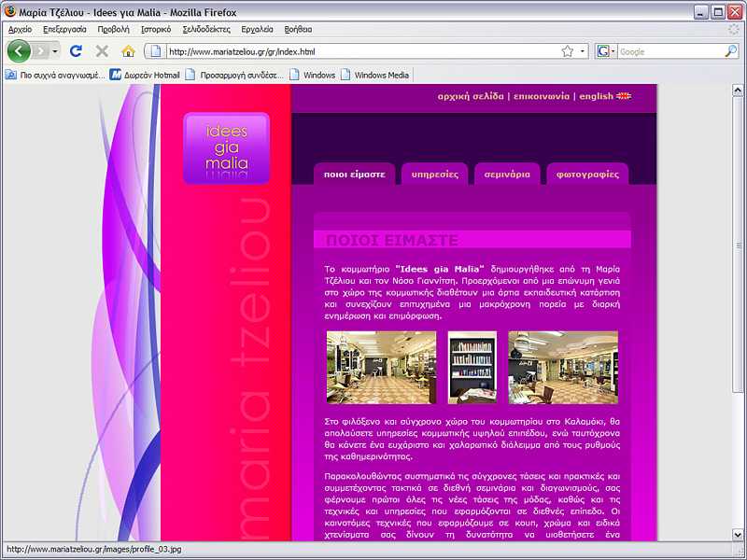
Task: Click the salon photo next to the English flag column
Action: point(563,368)
